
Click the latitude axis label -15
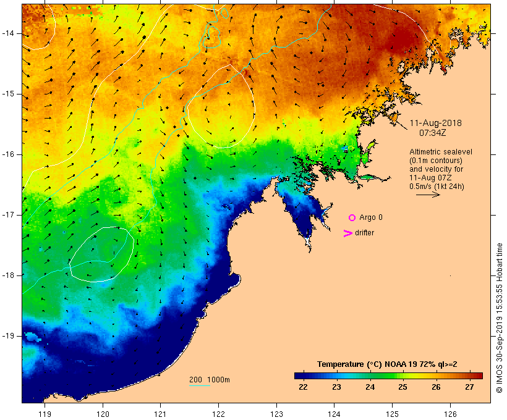[8, 94]
